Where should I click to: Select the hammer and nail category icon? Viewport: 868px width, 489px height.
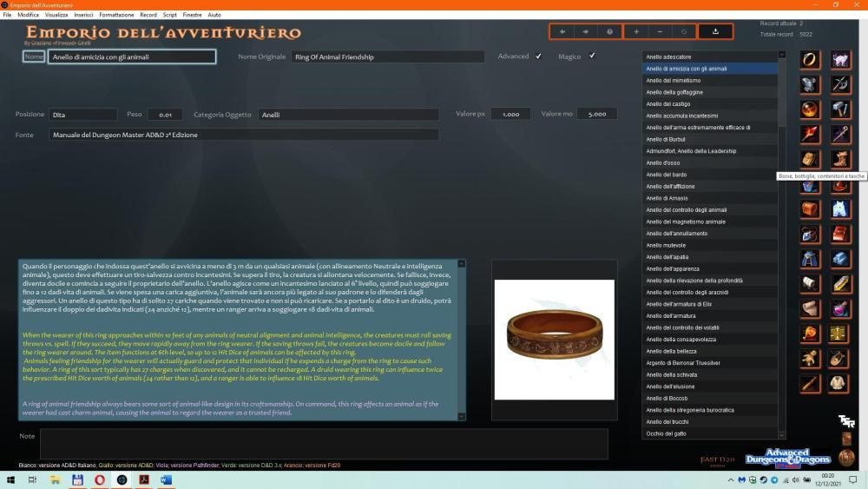click(x=839, y=109)
